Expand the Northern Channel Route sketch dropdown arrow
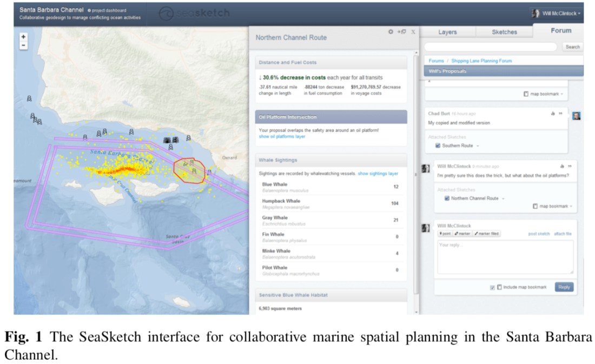Viewport: 595px width, 364px height. pos(504,198)
